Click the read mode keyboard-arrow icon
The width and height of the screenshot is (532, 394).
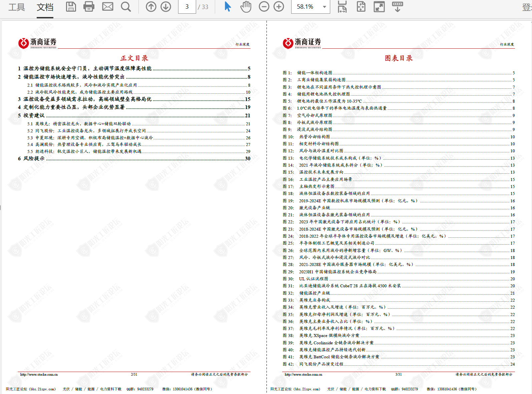coord(397,7)
